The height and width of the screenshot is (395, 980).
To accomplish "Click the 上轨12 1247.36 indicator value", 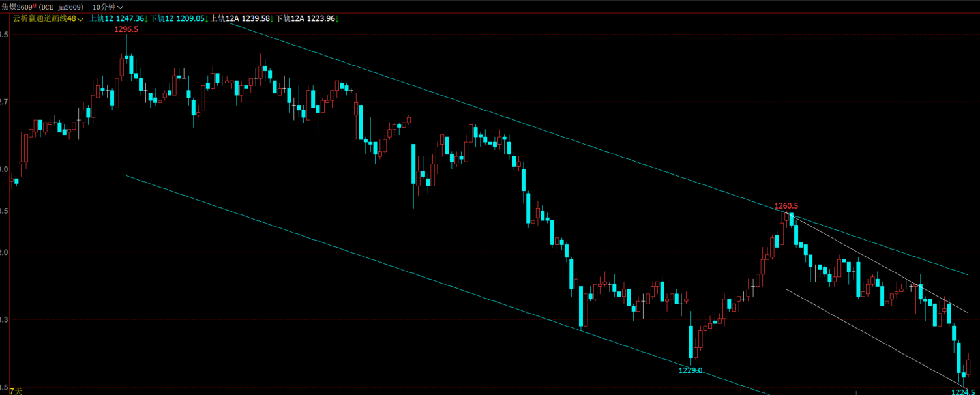I will click(x=117, y=19).
